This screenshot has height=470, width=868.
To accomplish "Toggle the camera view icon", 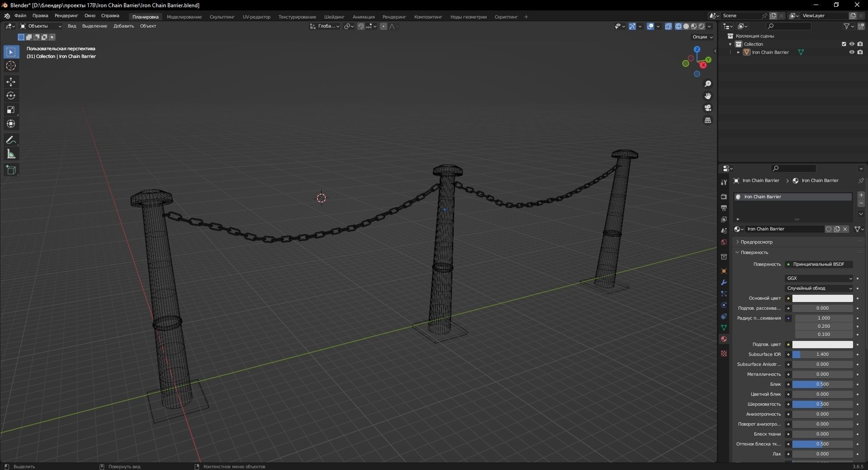I will tap(708, 108).
